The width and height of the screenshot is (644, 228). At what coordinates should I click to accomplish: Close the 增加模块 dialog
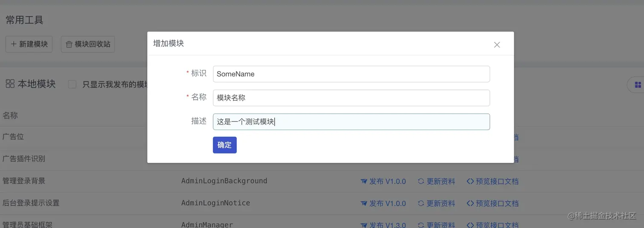497,45
